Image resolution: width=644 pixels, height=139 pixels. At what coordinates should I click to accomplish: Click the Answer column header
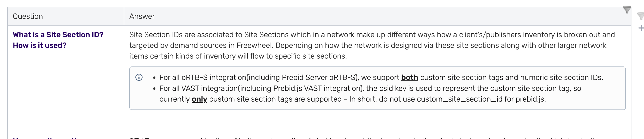click(142, 17)
